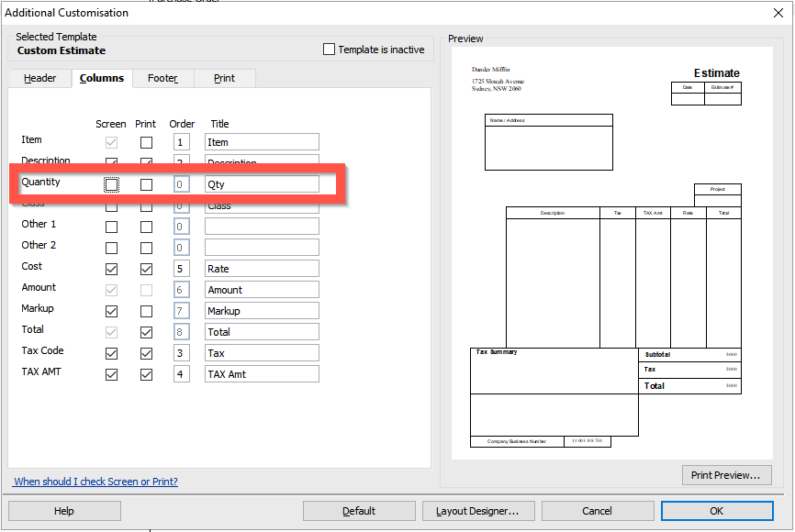Open When should I check Screen or Print link
This screenshot has height=532, width=795.
click(x=95, y=482)
